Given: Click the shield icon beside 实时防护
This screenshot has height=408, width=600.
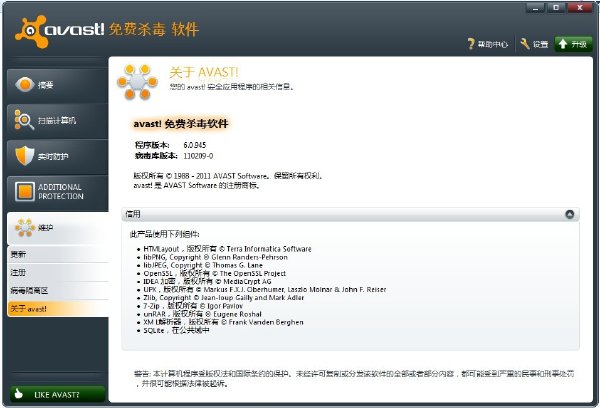Looking at the screenshot, I should tap(25, 156).
